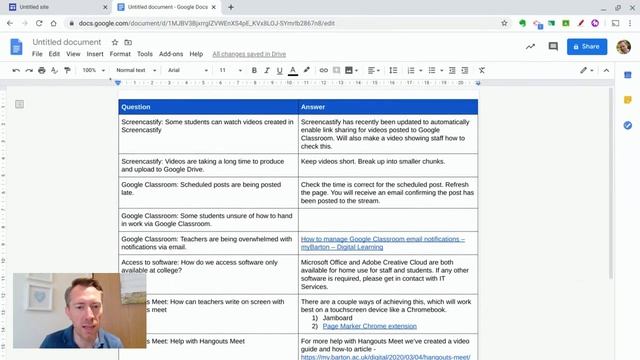Click All changes saved in Drive link
Screen dimensions: 640x360
(249, 54)
